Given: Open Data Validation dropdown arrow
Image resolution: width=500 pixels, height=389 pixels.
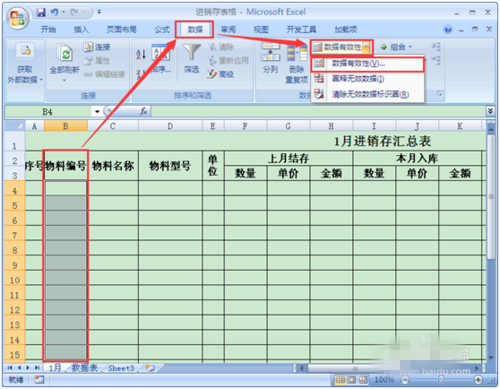Looking at the screenshot, I should [366, 47].
